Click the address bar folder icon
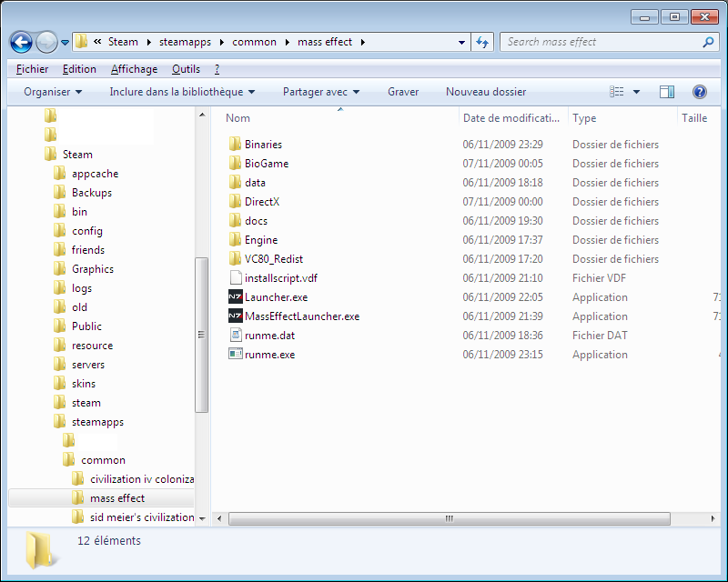The height and width of the screenshot is (582, 728). [81, 42]
